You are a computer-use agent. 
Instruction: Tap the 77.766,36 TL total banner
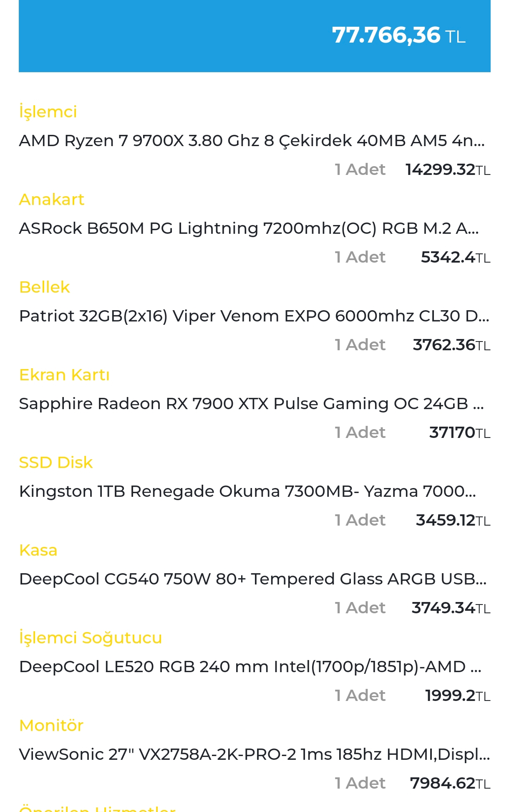click(x=254, y=36)
